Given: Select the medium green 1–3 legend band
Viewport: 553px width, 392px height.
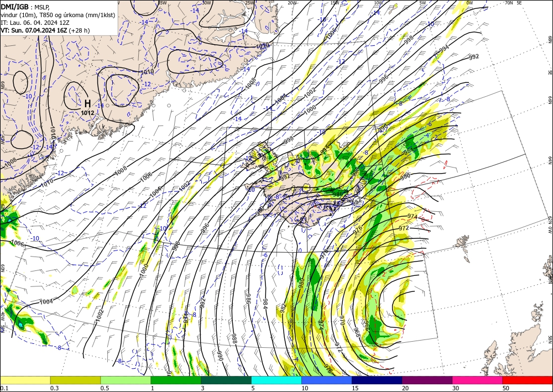Looking at the screenshot, I should click(176, 380).
